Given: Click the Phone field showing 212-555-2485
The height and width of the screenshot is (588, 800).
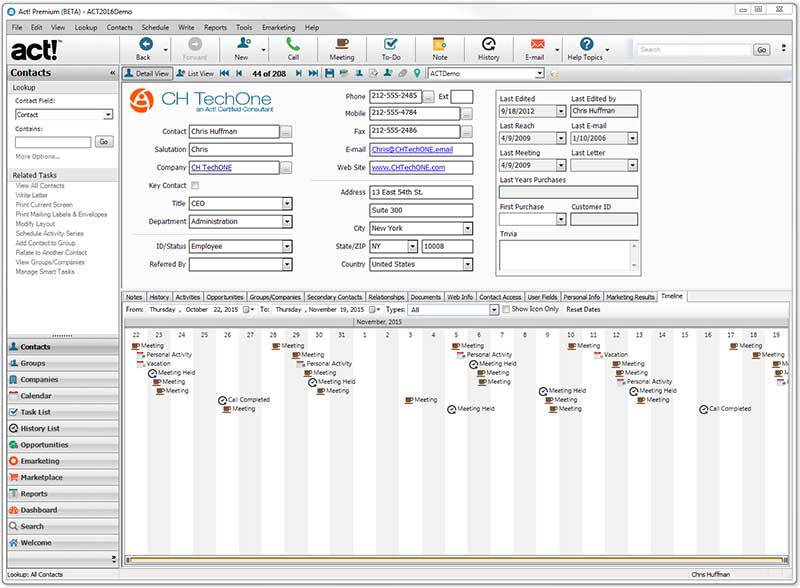Looking at the screenshot, I should (395, 96).
